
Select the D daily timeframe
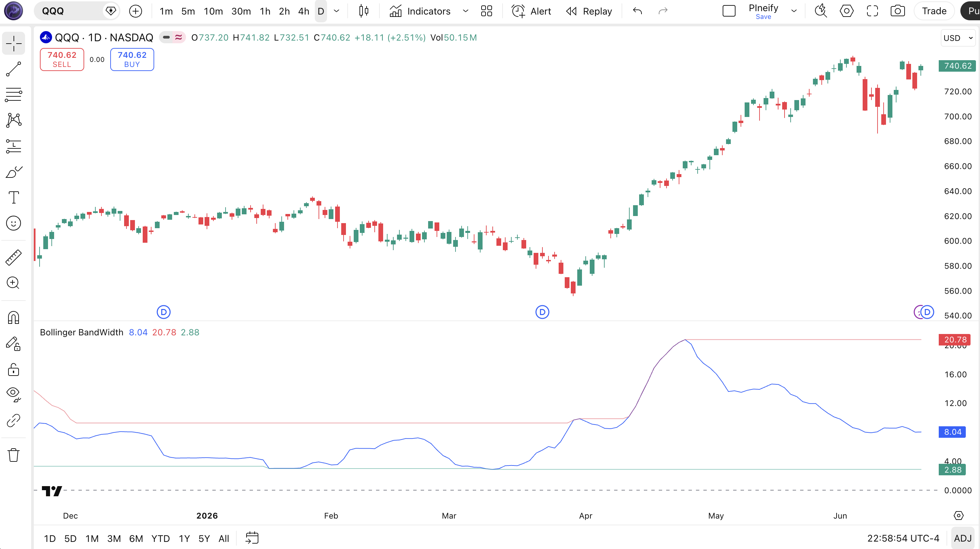coord(321,11)
